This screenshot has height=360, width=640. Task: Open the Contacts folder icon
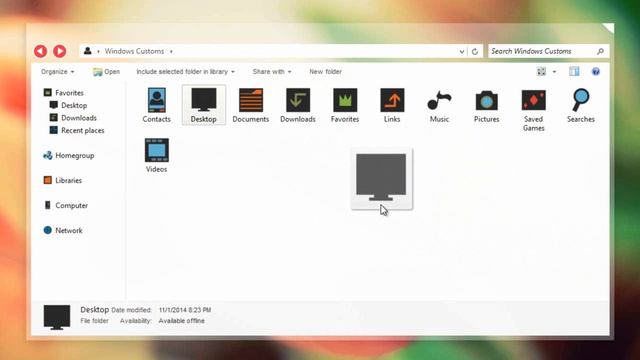tap(157, 100)
